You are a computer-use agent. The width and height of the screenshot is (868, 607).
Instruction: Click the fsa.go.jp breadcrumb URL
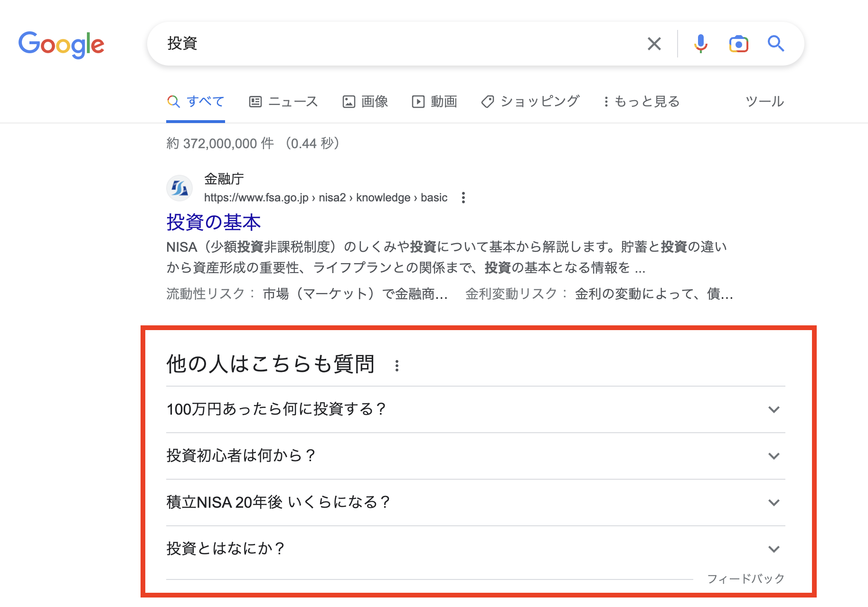(x=326, y=198)
